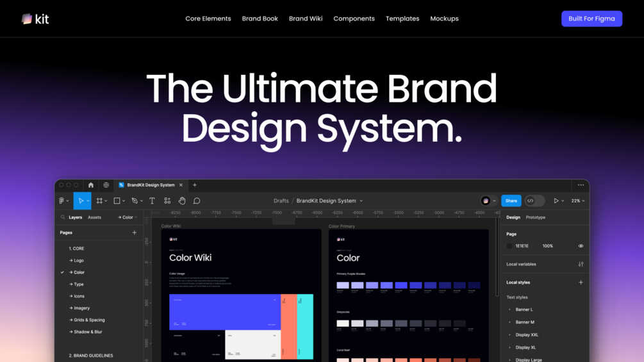
Task: Select the Pen tool
Action: 135,201
